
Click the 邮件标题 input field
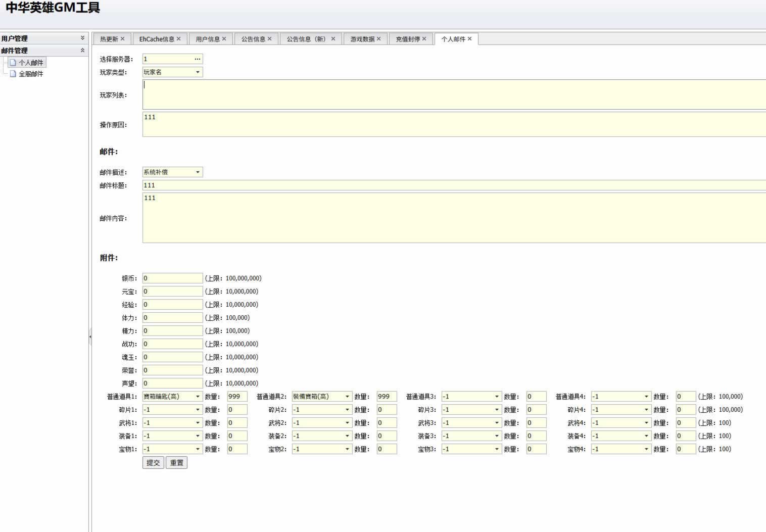(454, 185)
